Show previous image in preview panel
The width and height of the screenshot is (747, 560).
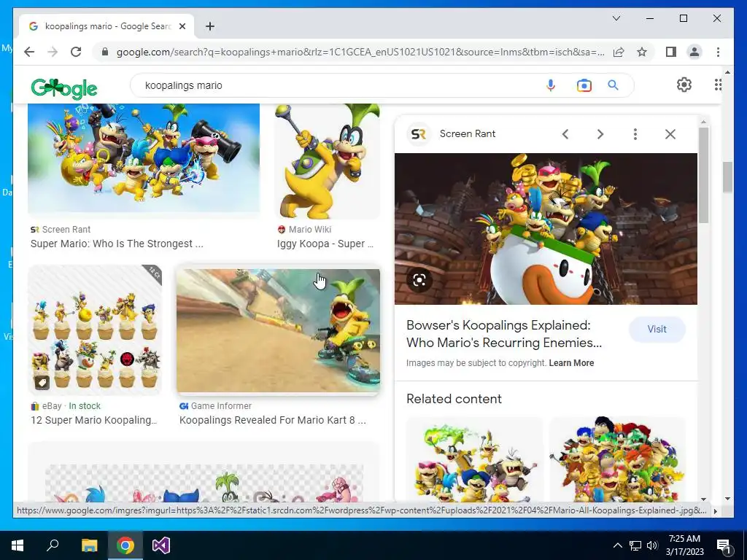(565, 134)
